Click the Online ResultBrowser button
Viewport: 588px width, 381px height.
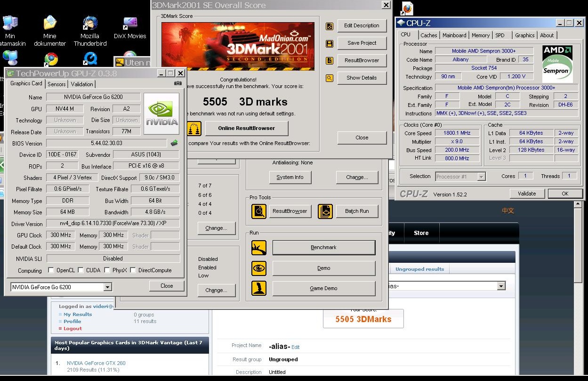pos(246,128)
